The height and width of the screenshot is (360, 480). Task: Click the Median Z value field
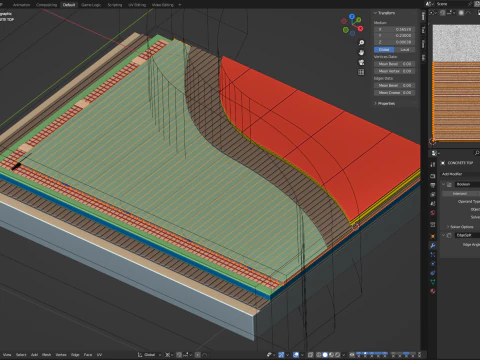[x=394, y=42]
